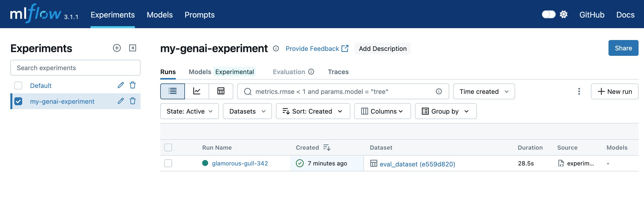Open the Models top navigation item
644x203 pixels.
pyautogui.click(x=160, y=15)
